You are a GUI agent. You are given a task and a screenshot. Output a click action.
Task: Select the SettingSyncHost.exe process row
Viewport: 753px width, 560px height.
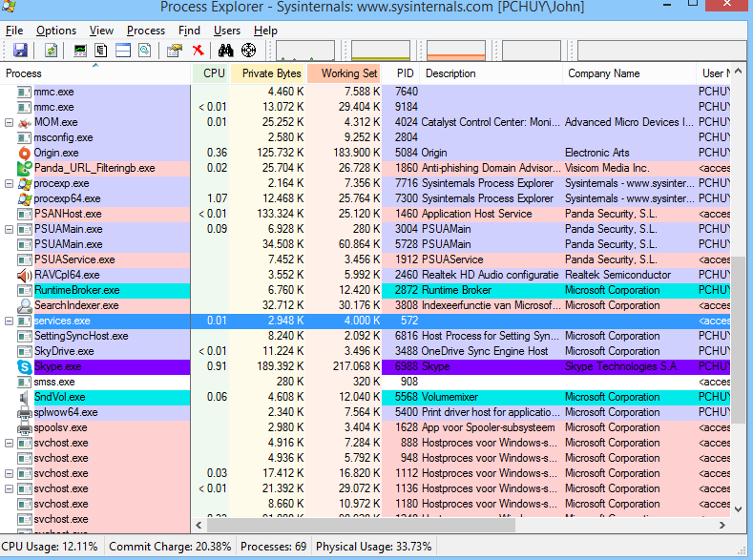point(365,337)
